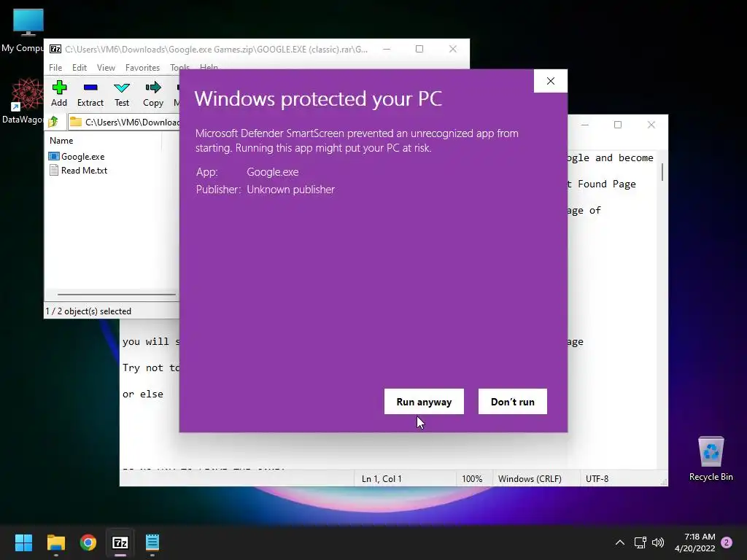Maximize the Notepad window
The height and width of the screenshot is (560, 747).
click(618, 125)
